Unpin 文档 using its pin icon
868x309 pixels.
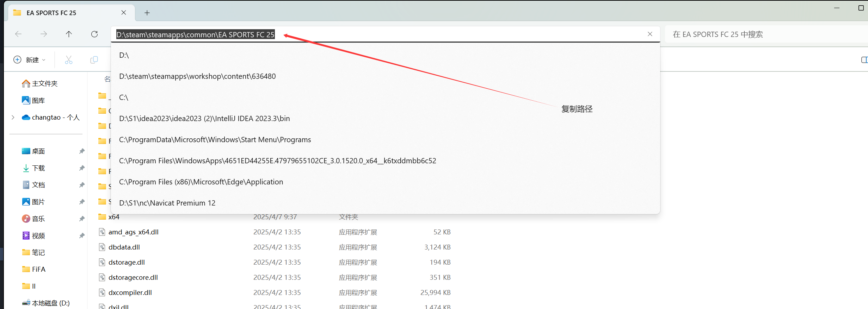pos(82,185)
